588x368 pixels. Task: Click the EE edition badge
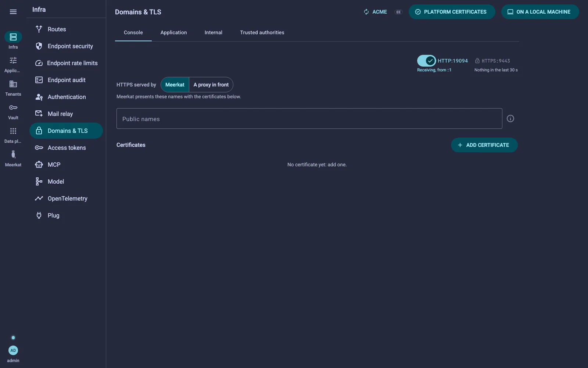[x=398, y=12]
